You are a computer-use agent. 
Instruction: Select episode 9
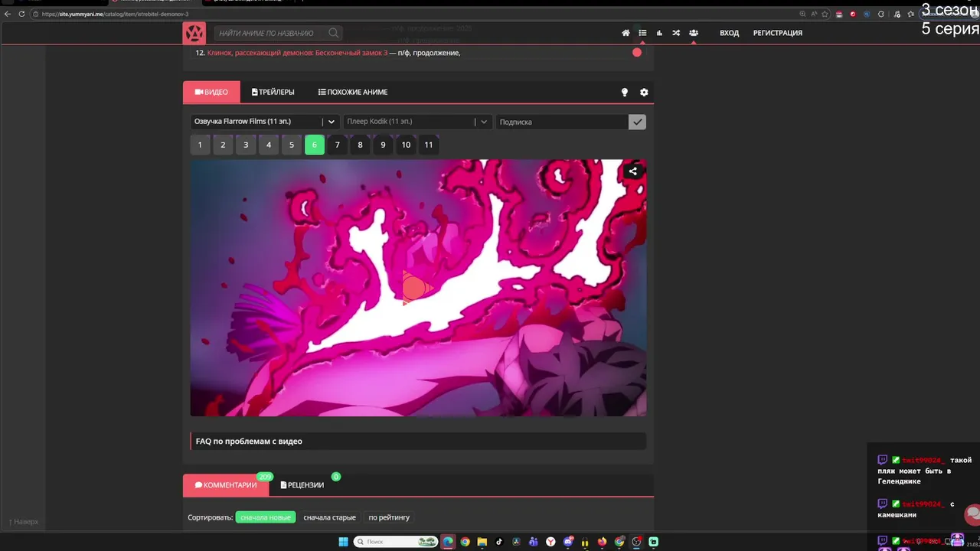point(383,145)
